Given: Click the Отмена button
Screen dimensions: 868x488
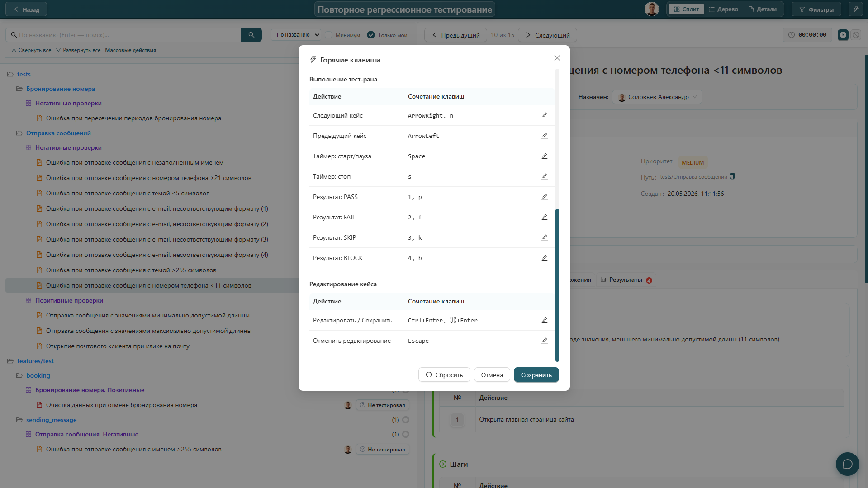Looking at the screenshot, I should coord(492,375).
